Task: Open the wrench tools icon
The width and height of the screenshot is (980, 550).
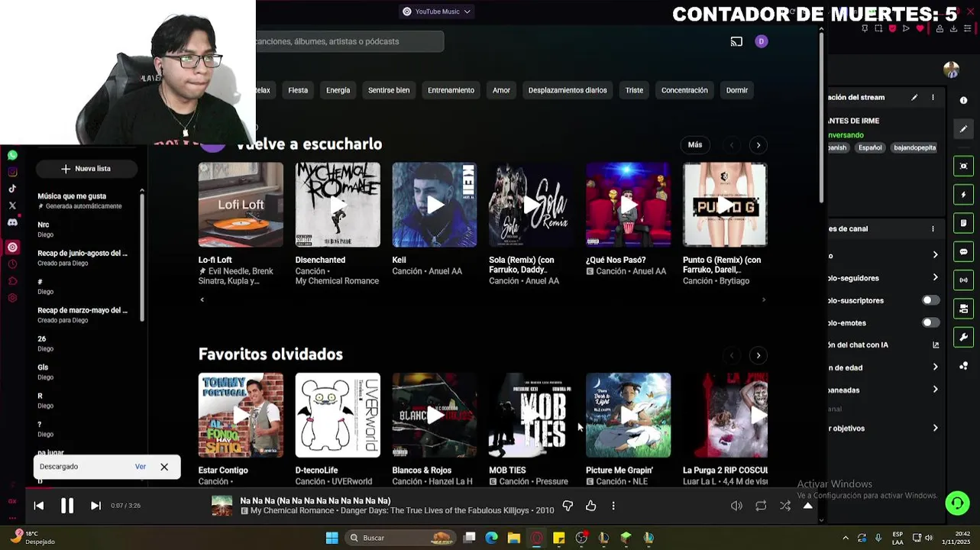Action: coord(963,338)
